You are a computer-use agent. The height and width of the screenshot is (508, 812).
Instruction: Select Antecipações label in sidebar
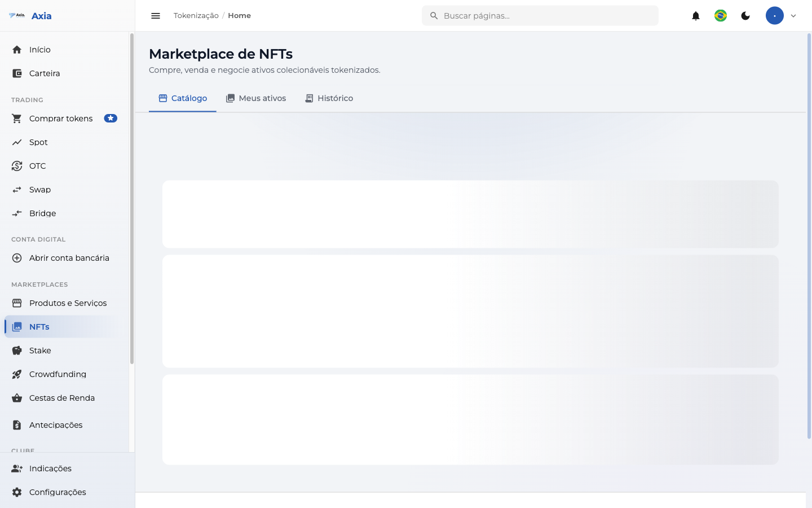(56, 425)
